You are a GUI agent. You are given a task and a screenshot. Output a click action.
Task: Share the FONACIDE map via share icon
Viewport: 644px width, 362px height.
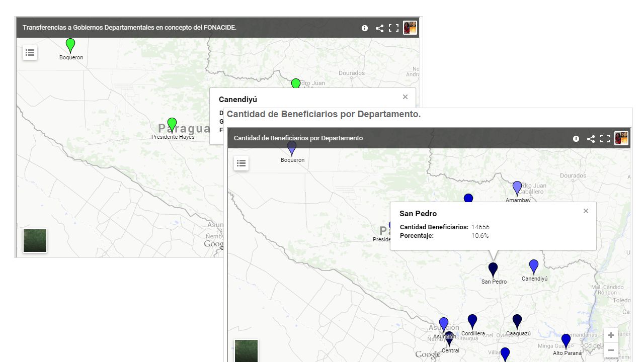(x=379, y=28)
